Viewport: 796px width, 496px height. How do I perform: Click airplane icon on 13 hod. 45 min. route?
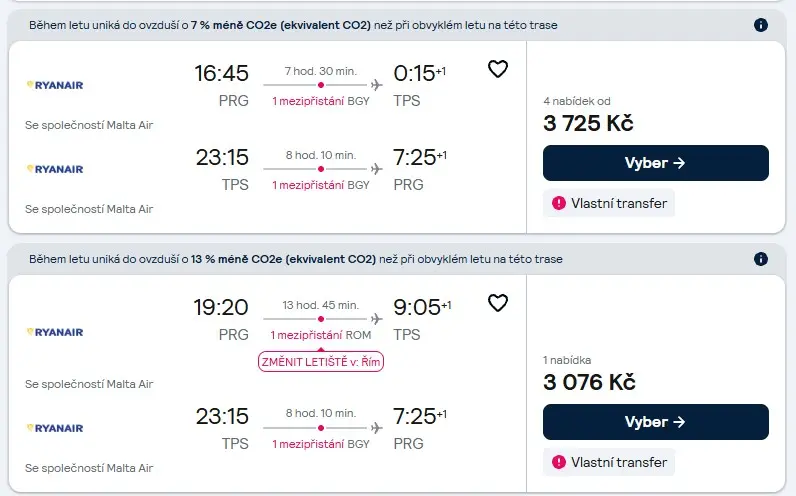coord(376,319)
